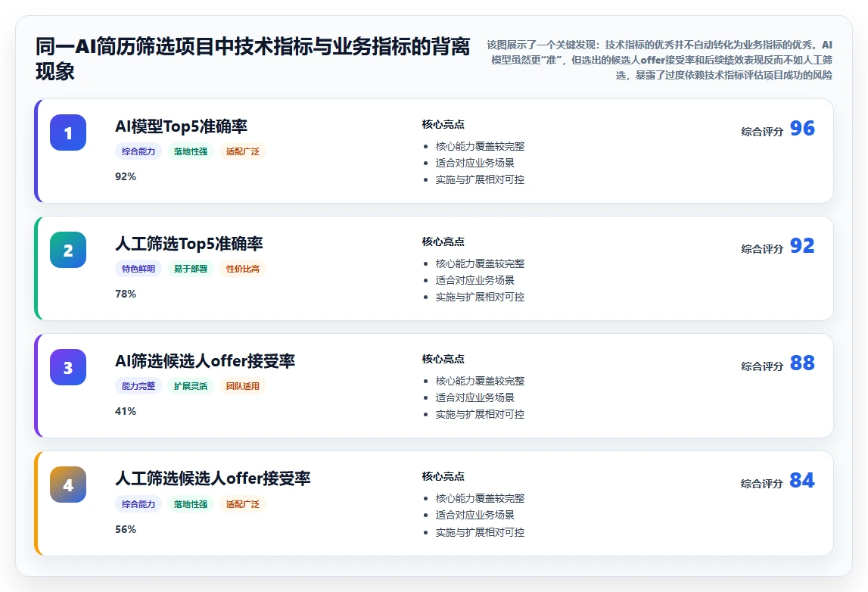Select the 适配广泛 tag under AI模型Top5准确率
The width and height of the screenshot is (868, 592).
[242, 151]
